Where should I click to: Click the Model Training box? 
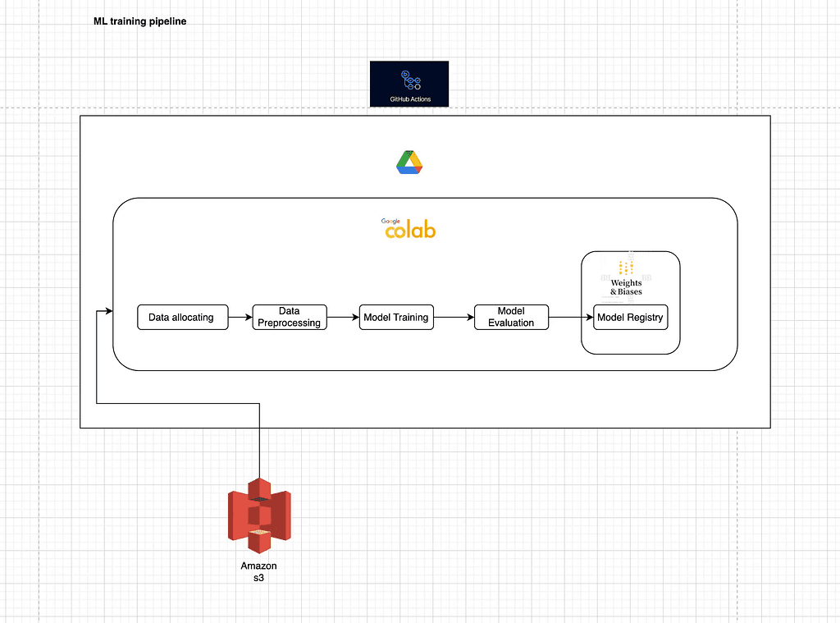point(396,318)
